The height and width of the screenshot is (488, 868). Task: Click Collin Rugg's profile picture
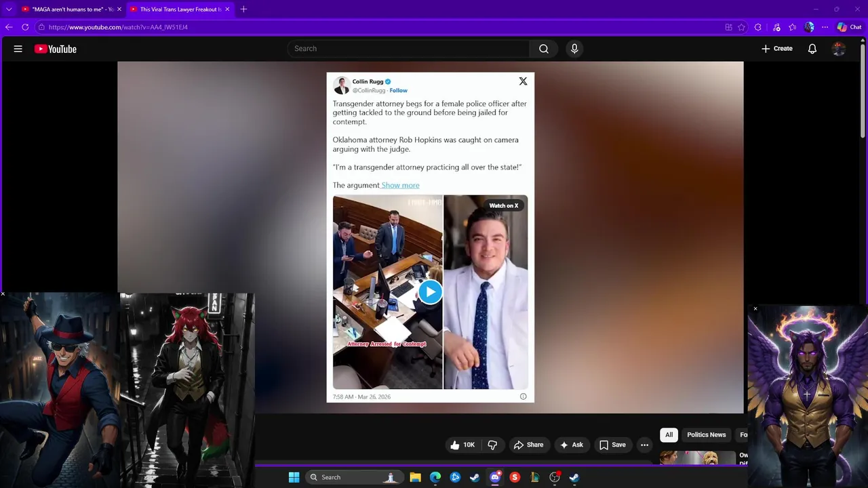coord(341,85)
